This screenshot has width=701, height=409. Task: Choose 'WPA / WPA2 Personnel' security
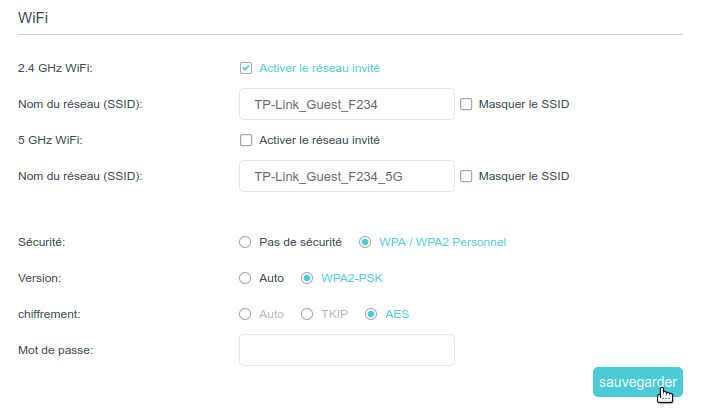365,242
